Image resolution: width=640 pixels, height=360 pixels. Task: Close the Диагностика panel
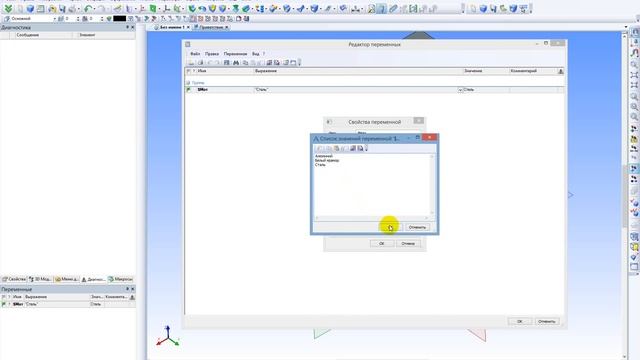click(132, 27)
